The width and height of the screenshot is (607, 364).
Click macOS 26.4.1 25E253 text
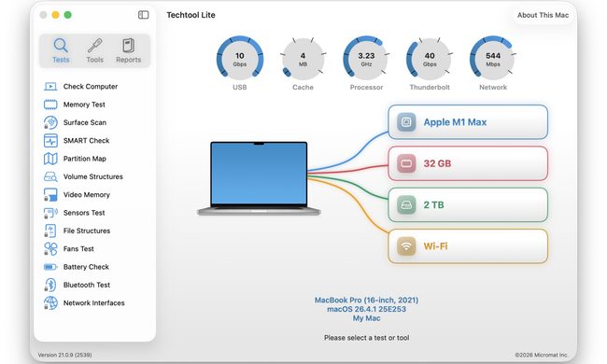point(366,309)
